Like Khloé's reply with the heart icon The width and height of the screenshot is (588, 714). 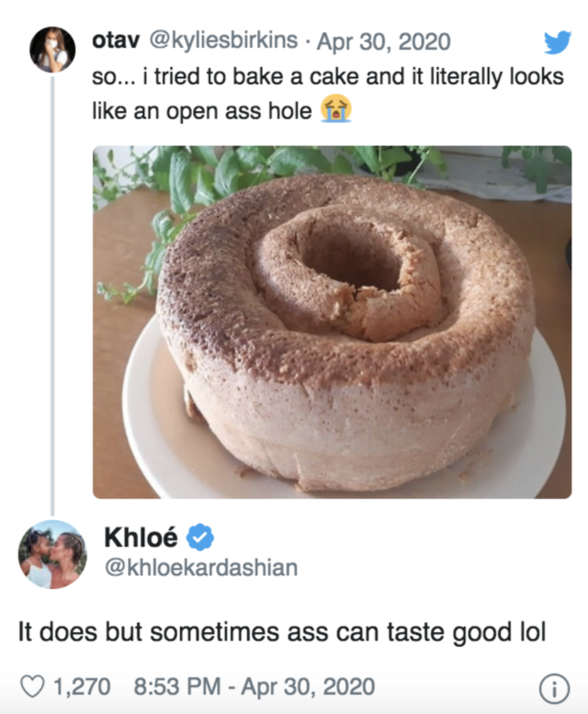point(31,686)
